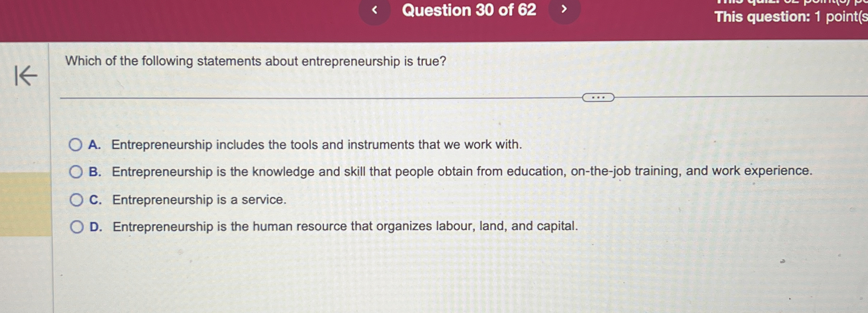
Task: Select answer option C stating entrepreneurship is a service
Action: pyautogui.click(x=76, y=200)
